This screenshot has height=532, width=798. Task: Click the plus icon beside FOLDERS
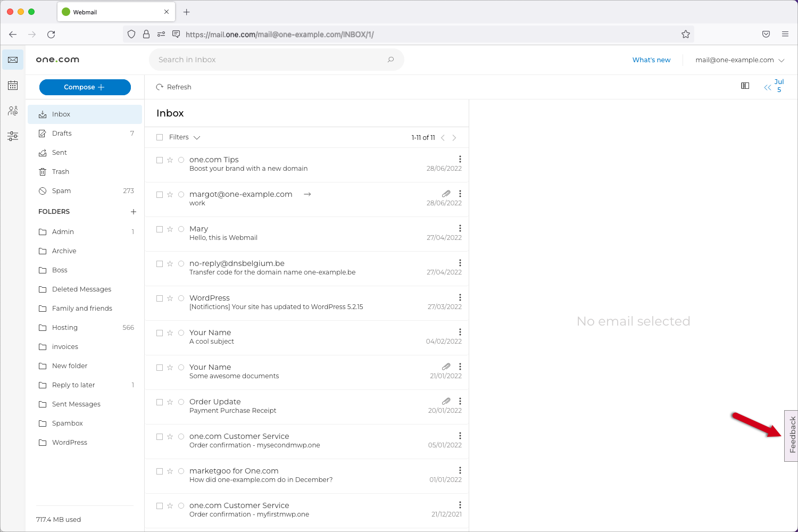pyautogui.click(x=134, y=212)
